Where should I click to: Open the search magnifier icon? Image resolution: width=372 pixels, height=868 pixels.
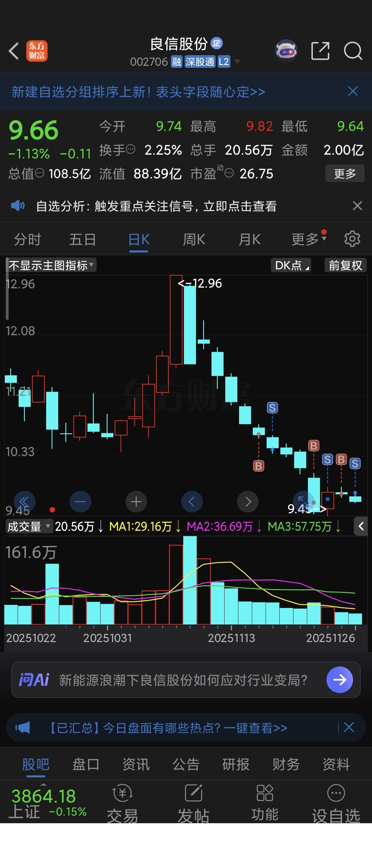(353, 51)
